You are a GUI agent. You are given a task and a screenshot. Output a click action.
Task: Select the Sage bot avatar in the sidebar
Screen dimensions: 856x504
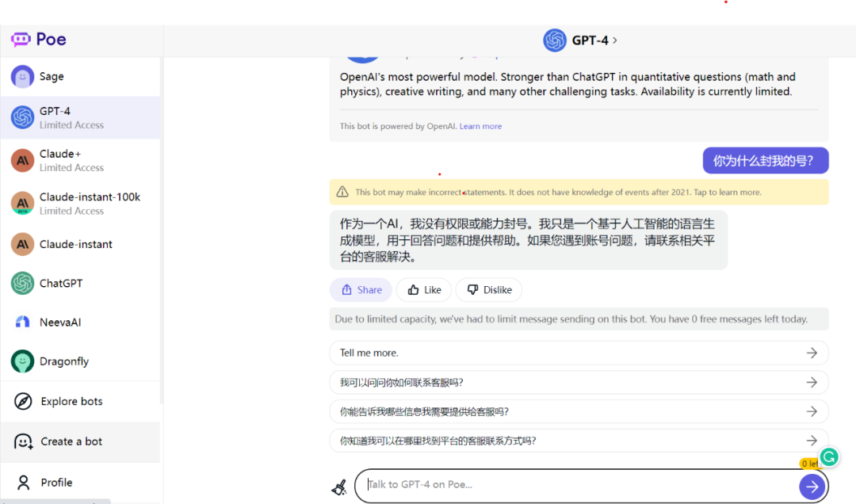coord(22,76)
